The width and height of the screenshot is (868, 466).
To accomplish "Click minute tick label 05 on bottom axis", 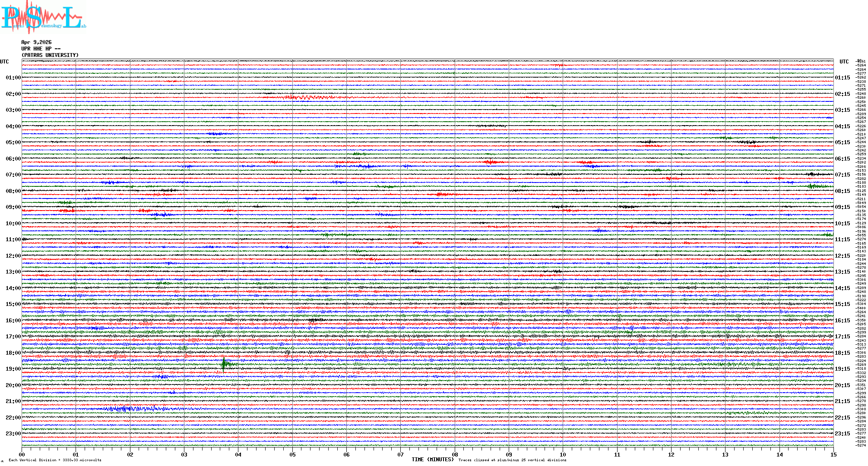I will (x=292, y=455).
